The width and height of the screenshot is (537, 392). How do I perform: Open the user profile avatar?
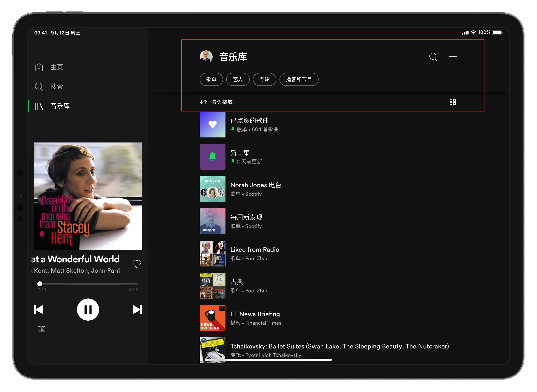[x=206, y=57]
